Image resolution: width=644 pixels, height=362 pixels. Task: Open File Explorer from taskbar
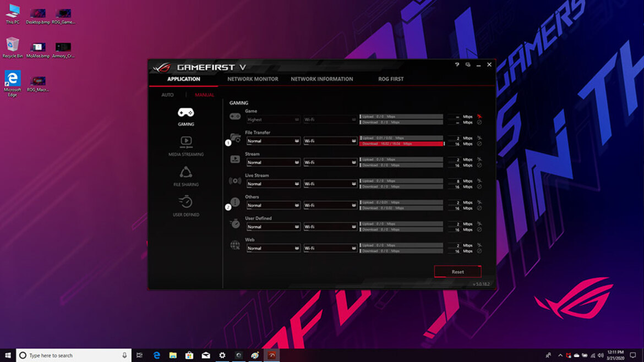tap(173, 355)
